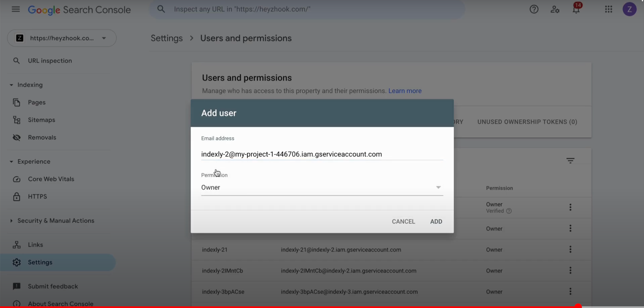Open more options for indexly-3bpACse user
644x308 pixels.
570,292
